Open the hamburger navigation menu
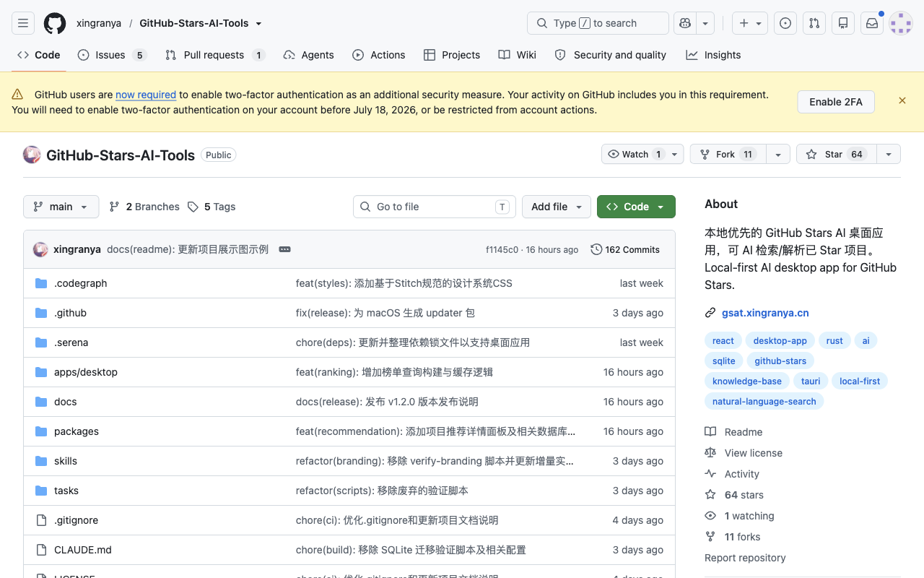The width and height of the screenshot is (924, 578). [23, 23]
